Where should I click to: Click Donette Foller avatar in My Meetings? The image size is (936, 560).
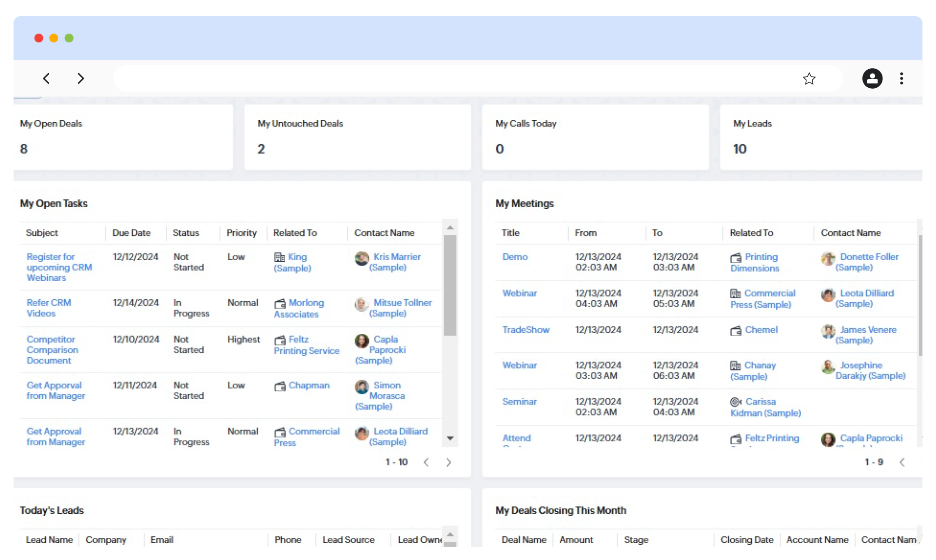[828, 258]
